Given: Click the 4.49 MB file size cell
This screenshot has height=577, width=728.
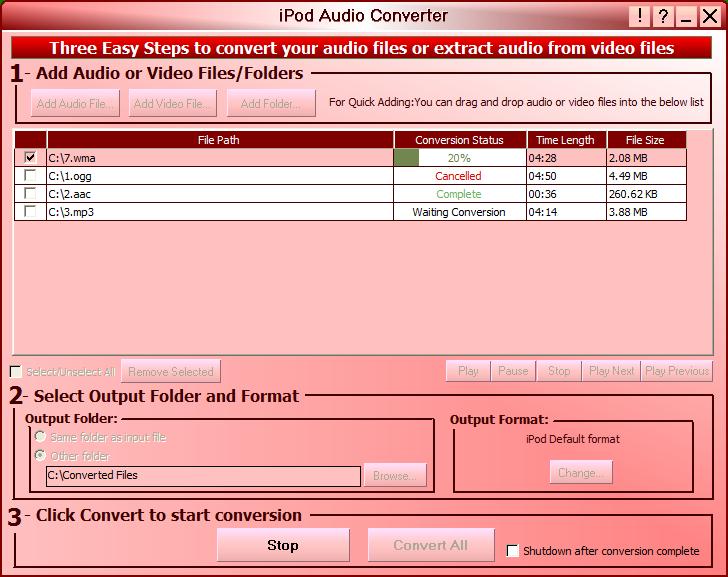Looking at the screenshot, I should click(646, 176).
